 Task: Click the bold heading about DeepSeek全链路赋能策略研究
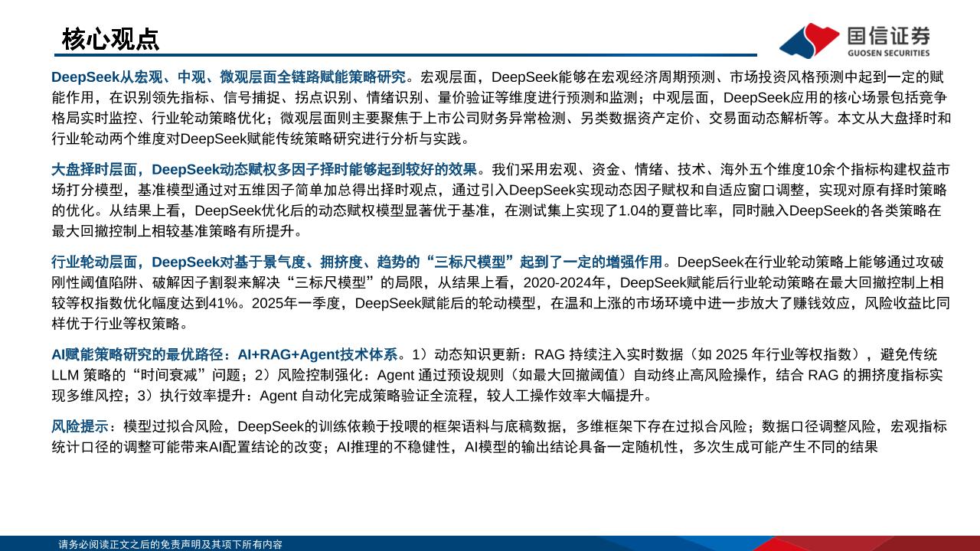(228, 77)
